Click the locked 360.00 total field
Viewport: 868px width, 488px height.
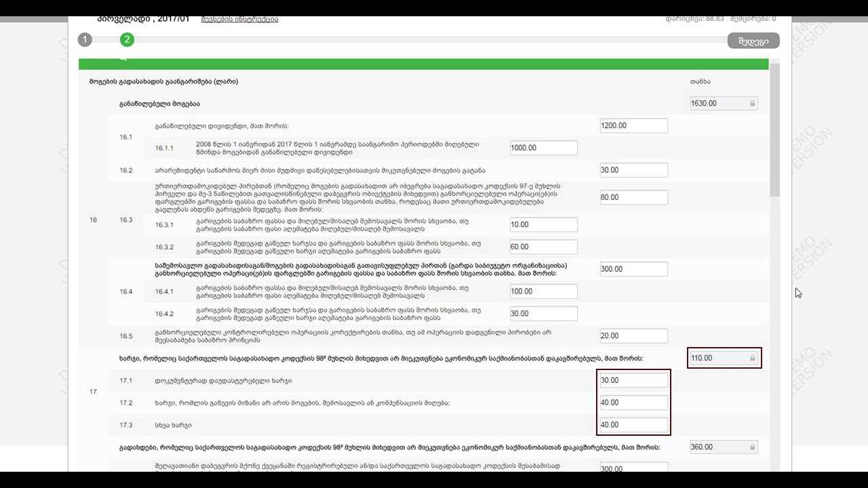point(724,447)
